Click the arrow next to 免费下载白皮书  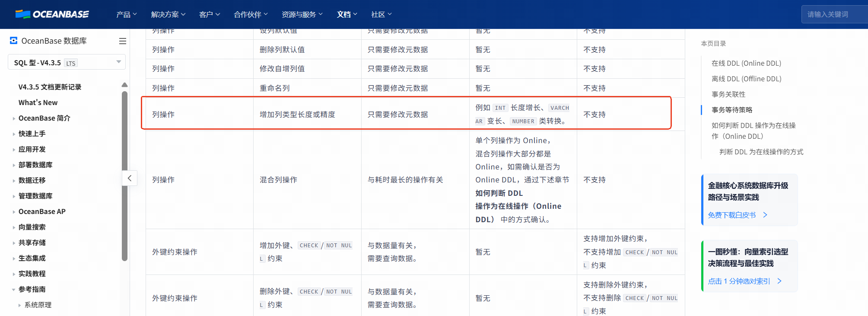[765, 215]
